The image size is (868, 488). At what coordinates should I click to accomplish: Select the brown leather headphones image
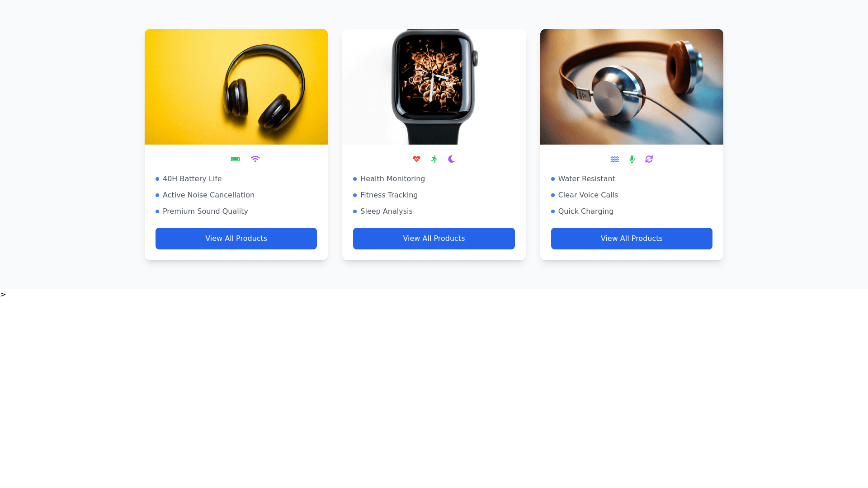[x=632, y=87]
